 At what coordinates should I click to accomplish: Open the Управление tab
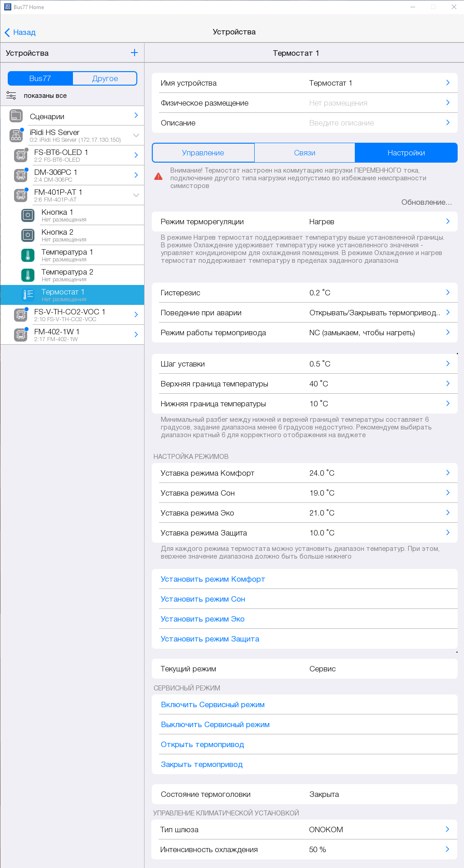coord(203,153)
